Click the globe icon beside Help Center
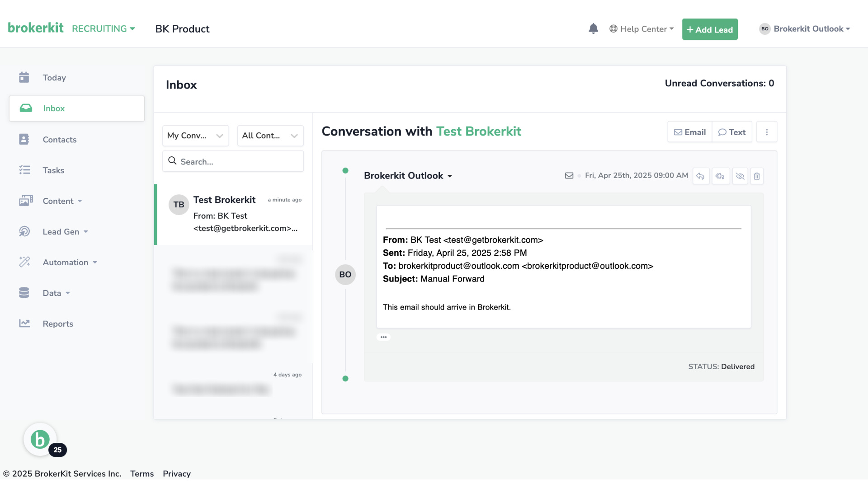Viewport: 868px width, 488px height. (x=613, y=29)
